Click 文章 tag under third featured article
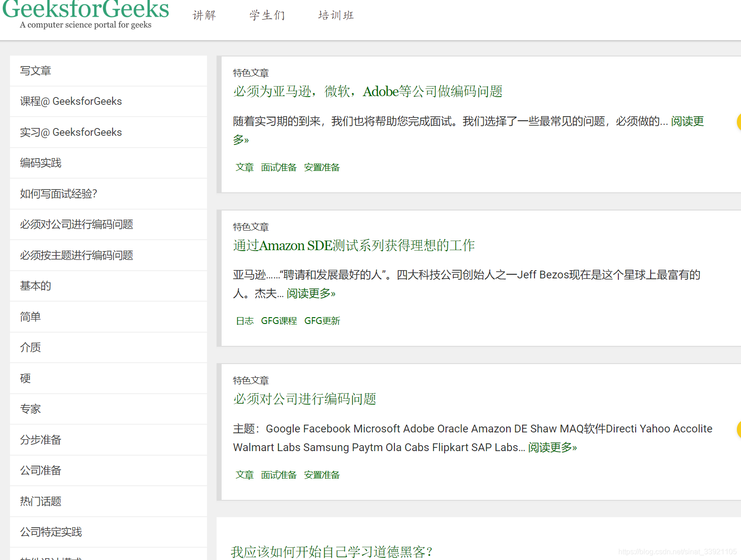Viewport: 741px width, 560px height. (x=244, y=475)
